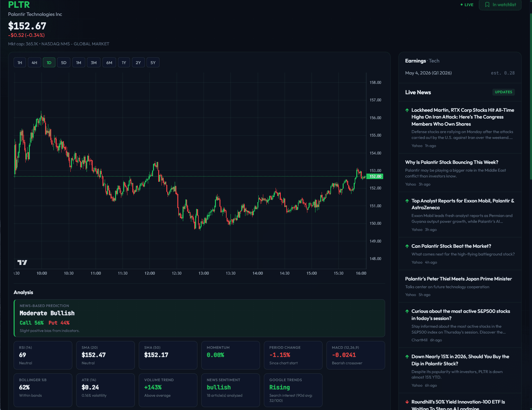Toggle live news UPDATES
The image size is (532, 410).
coord(503,92)
